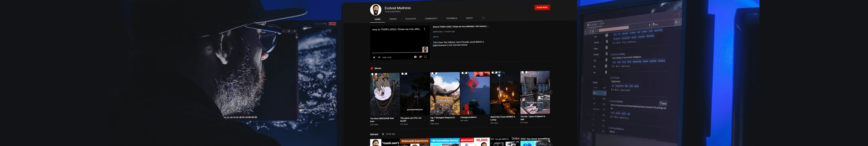Image resolution: width=868 pixels, height=146 pixels.
Task: Click the featured video progress bar
Action: point(397,53)
